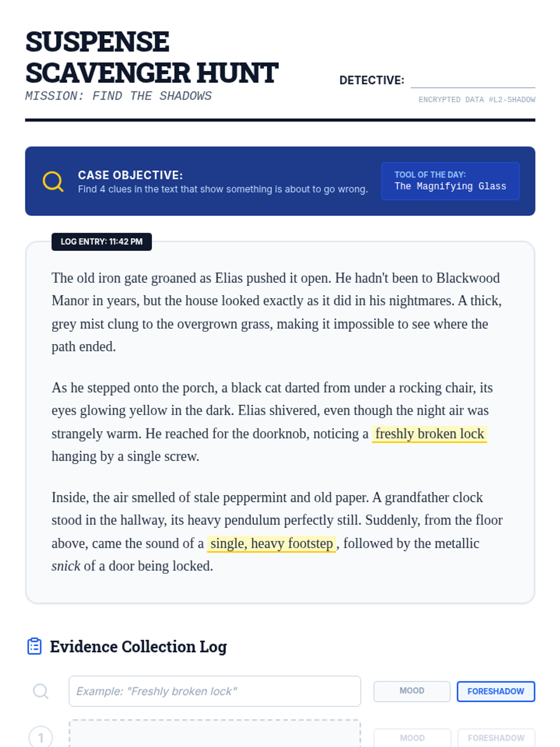The height and width of the screenshot is (747, 560).
Task: Mark evidence row 1 as MOOD
Action: click(412, 738)
